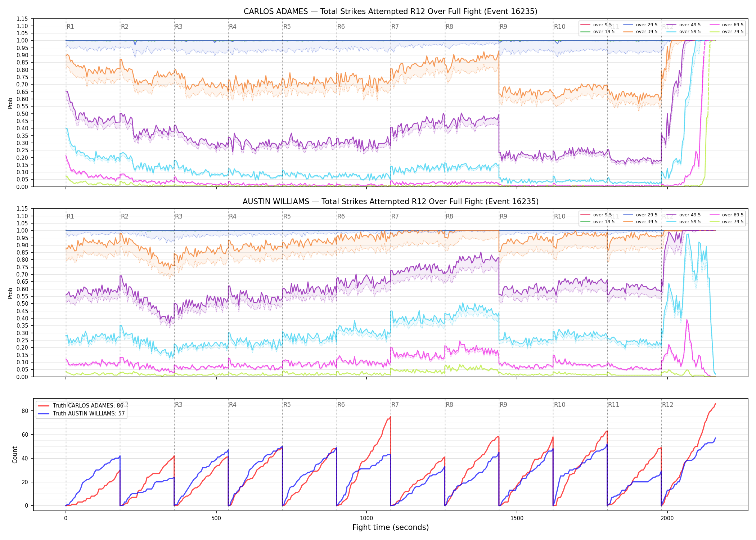
Task: Click the R1 round label in Austin Williams chart
Action: (70, 216)
